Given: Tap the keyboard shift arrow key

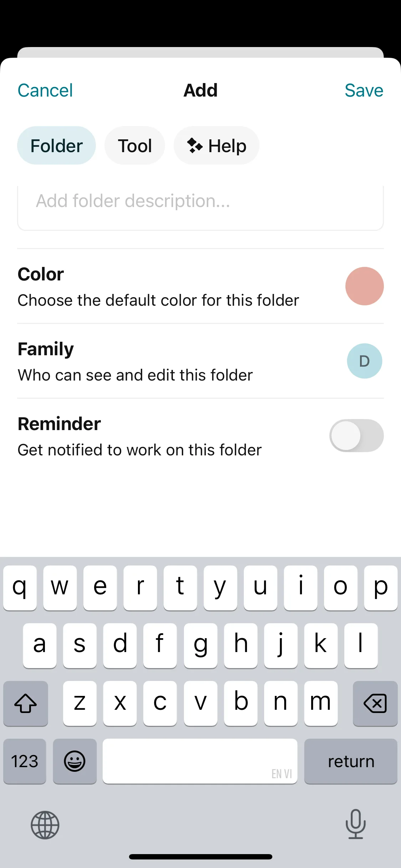Looking at the screenshot, I should (x=25, y=703).
